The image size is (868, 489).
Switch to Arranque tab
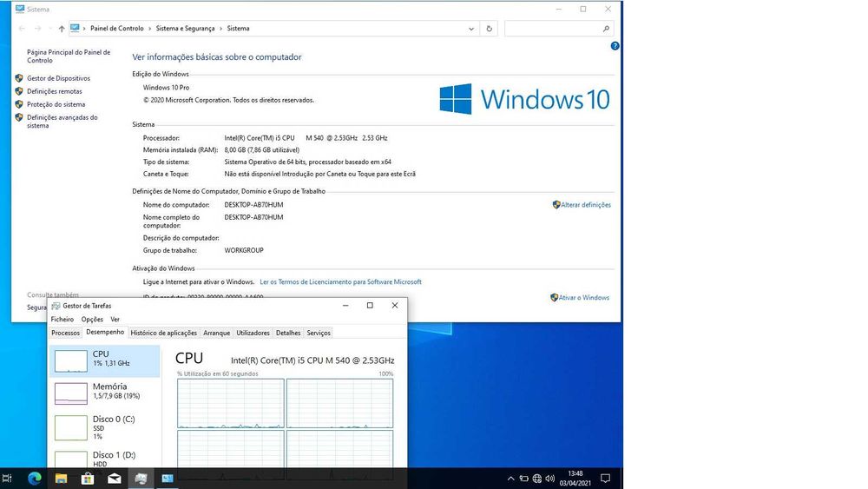216,333
